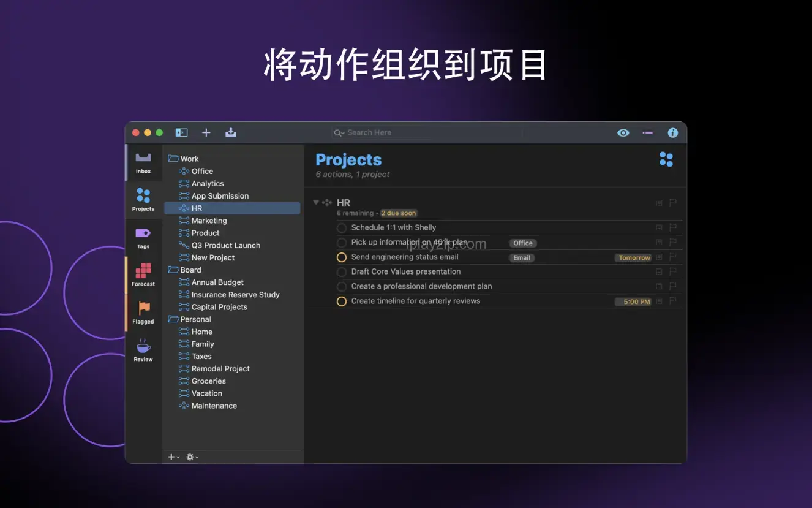Click the Search Here field
This screenshot has height=508, width=812.
pos(426,132)
